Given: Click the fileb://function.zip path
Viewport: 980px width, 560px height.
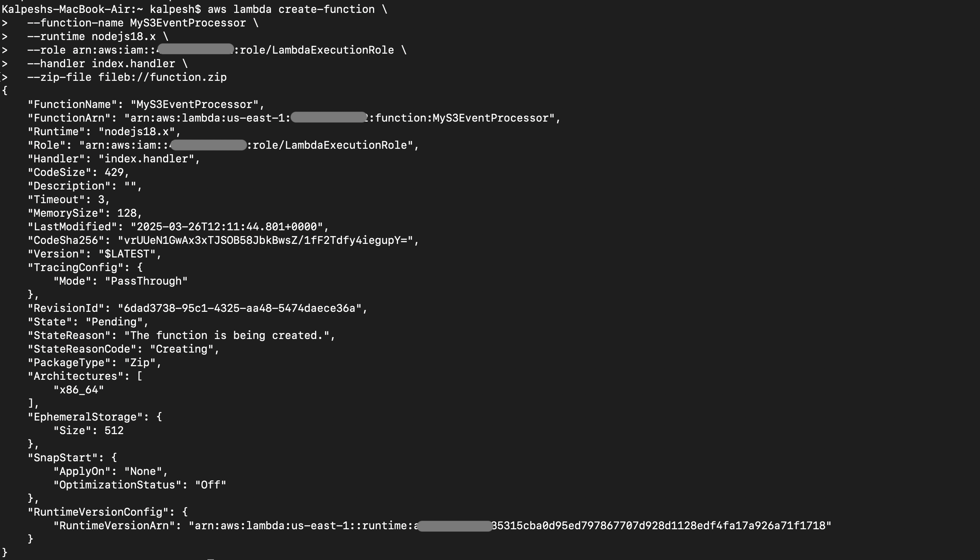Looking at the screenshot, I should click(x=162, y=77).
